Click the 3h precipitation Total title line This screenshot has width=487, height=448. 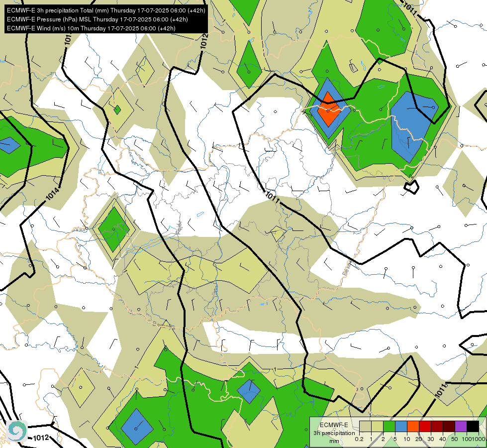106,10
